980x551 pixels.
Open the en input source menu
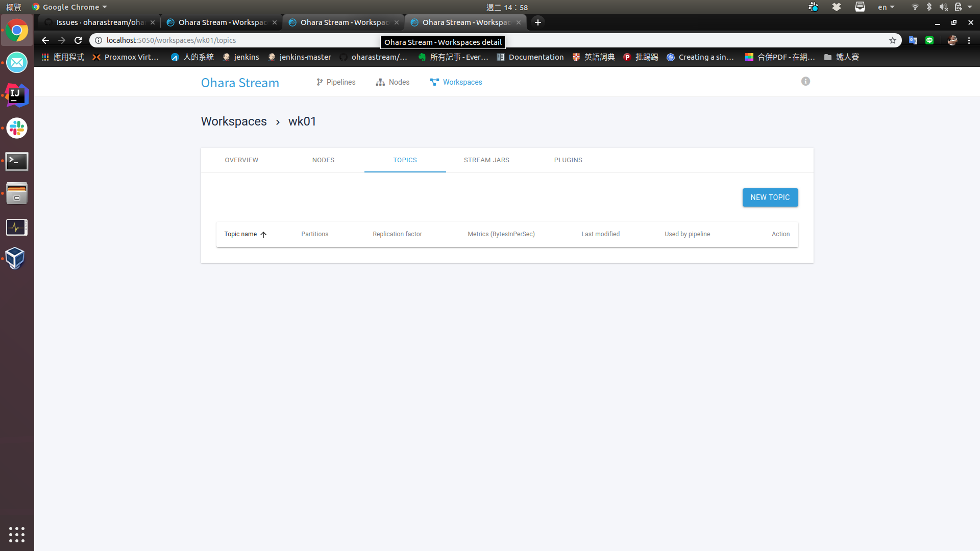[886, 7]
